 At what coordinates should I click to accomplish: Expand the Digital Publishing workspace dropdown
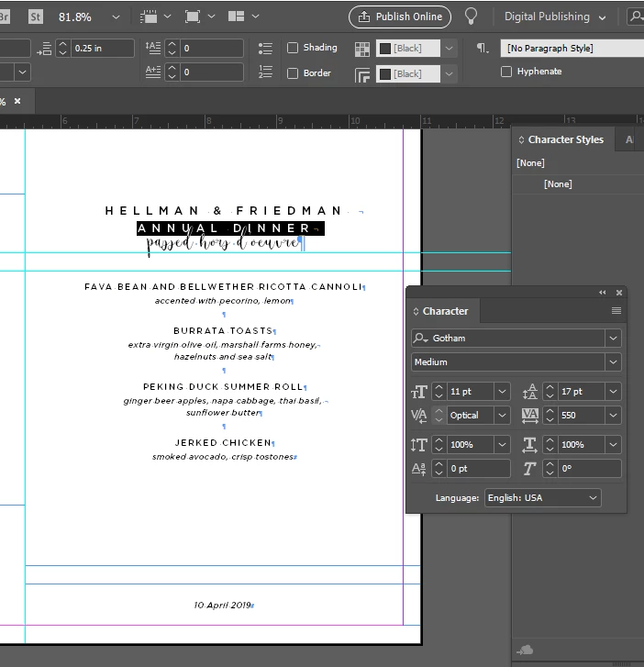click(603, 17)
